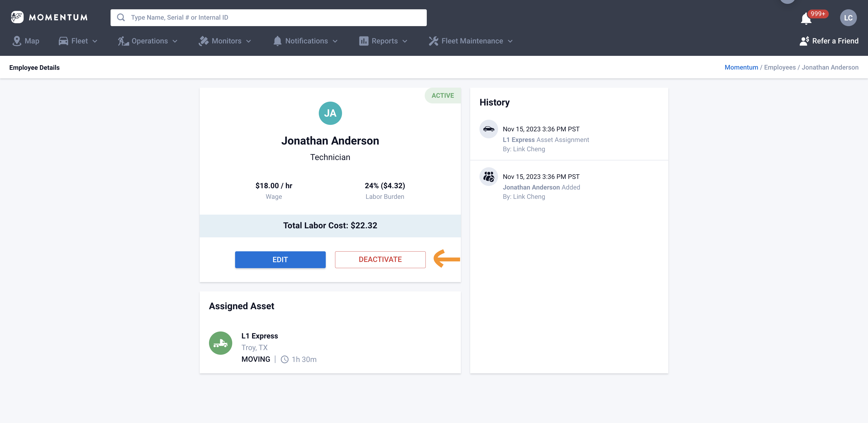Image resolution: width=868 pixels, height=423 pixels.
Task: Open the Fleet Maintenance menu
Action: click(x=471, y=41)
